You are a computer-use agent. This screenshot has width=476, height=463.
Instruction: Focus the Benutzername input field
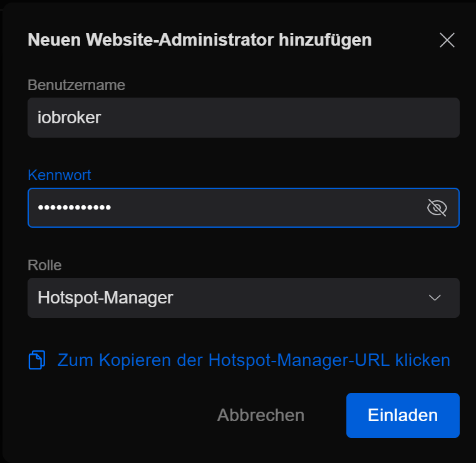(243, 118)
